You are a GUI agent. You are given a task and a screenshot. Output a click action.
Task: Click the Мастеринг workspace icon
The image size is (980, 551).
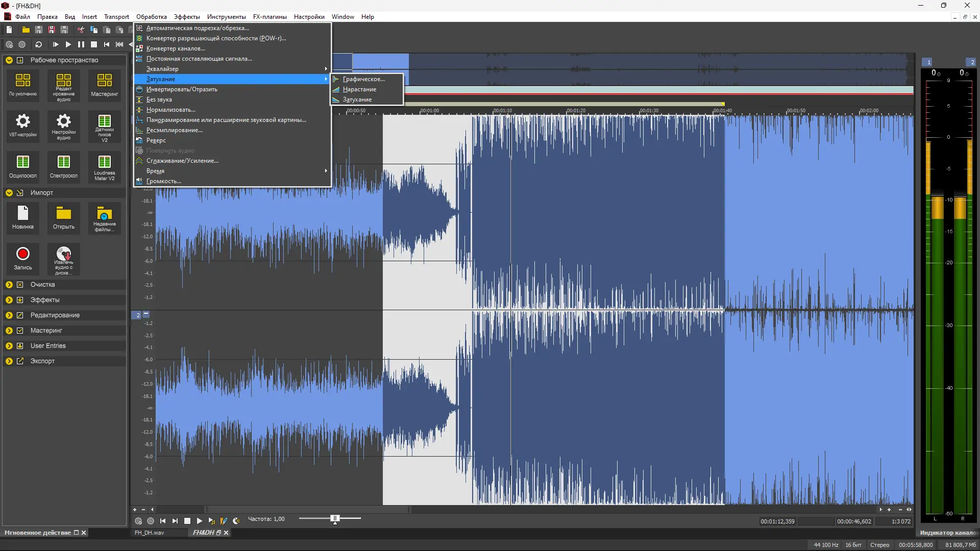(105, 81)
